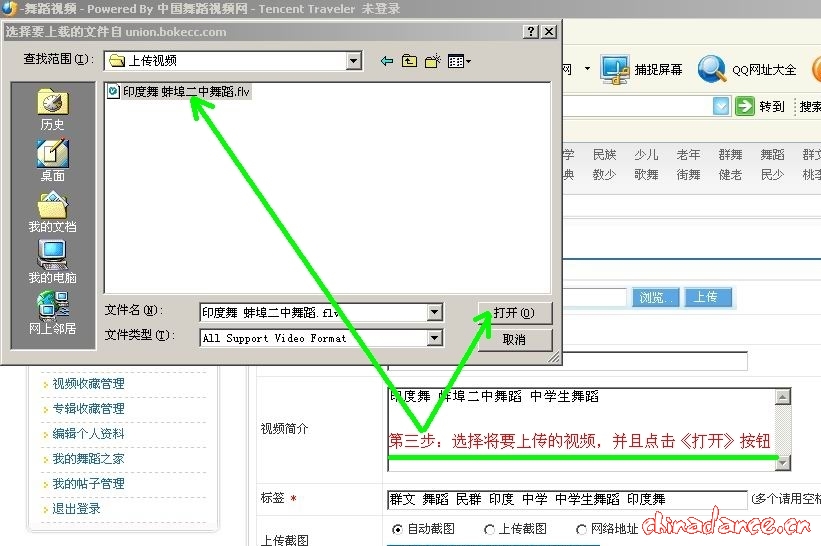Open the 歌舞 category link
This screenshot has width=821, height=546.
[x=646, y=174]
